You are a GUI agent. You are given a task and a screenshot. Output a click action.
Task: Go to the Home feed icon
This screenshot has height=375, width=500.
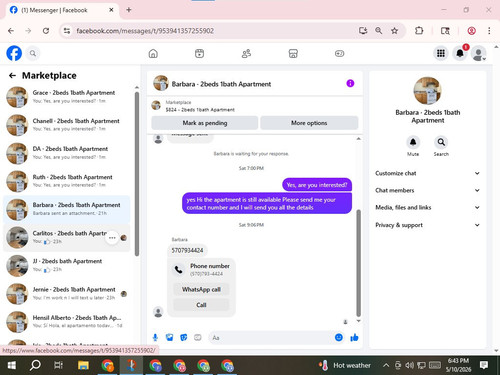pyautogui.click(x=153, y=53)
